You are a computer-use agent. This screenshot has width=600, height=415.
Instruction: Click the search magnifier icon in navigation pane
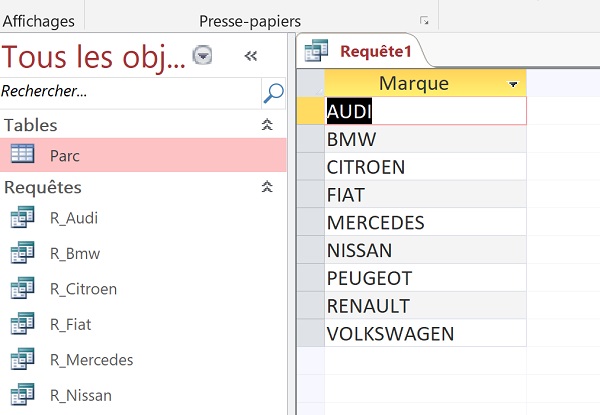273,93
